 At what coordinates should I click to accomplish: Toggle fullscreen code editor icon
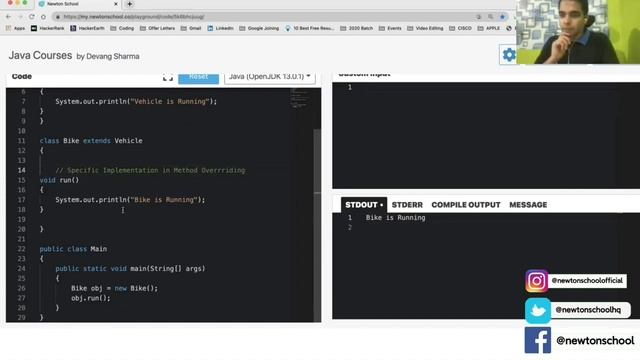(x=168, y=77)
